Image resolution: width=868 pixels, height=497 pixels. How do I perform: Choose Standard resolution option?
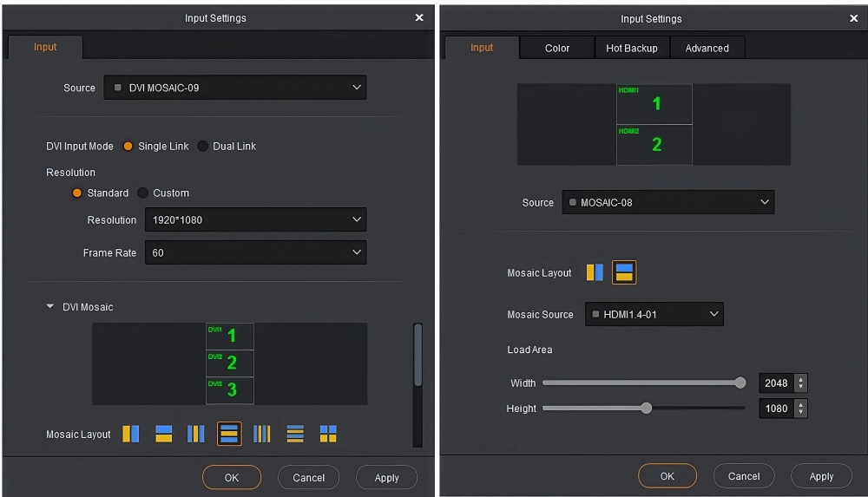coord(77,193)
